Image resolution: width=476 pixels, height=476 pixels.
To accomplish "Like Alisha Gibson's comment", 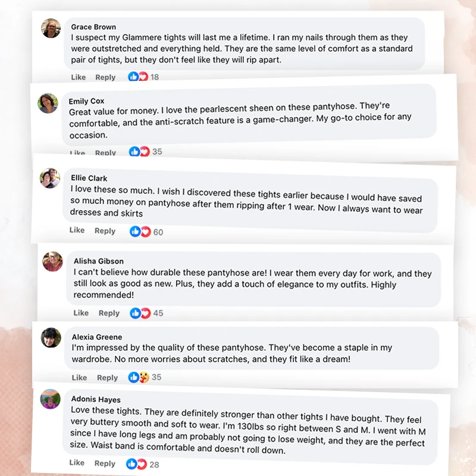I will 81,313.
